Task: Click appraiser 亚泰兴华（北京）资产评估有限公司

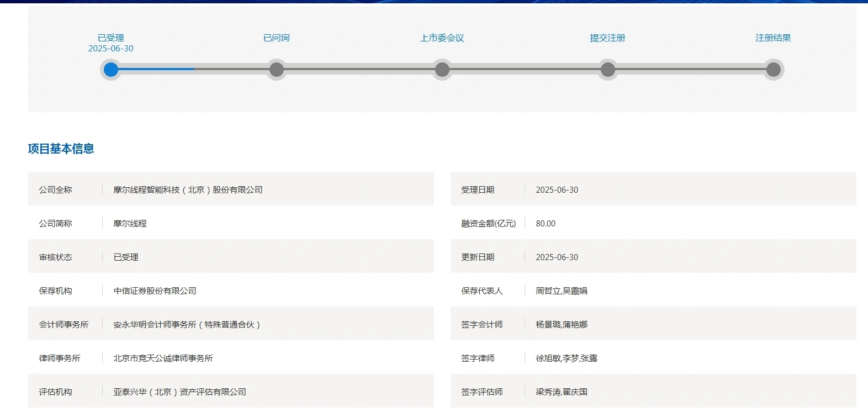Action: pyautogui.click(x=179, y=392)
